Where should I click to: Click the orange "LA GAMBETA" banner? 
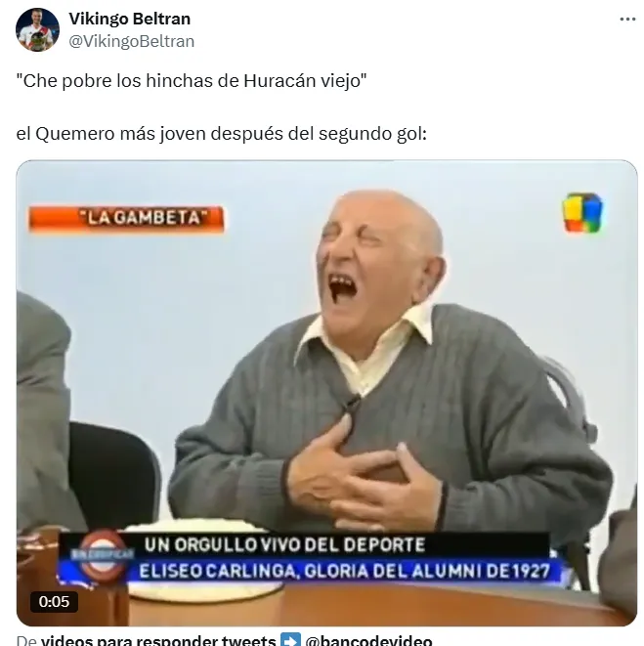[x=126, y=218]
